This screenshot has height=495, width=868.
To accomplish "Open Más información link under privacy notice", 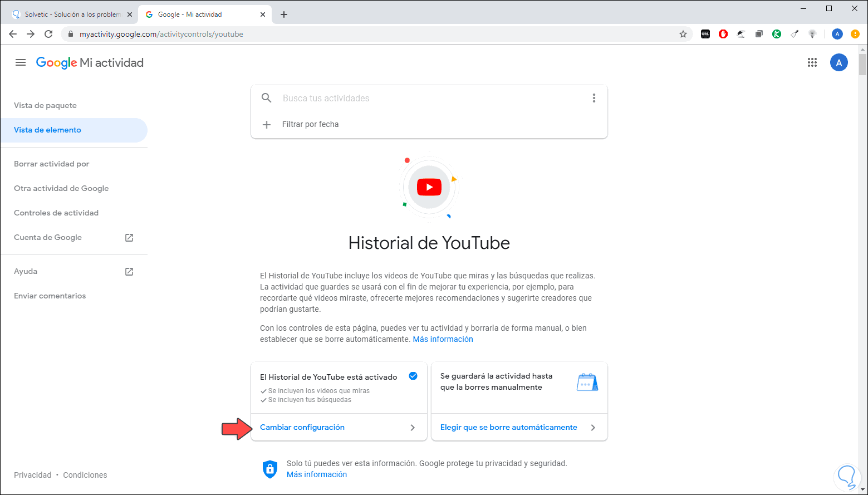I will tap(317, 474).
